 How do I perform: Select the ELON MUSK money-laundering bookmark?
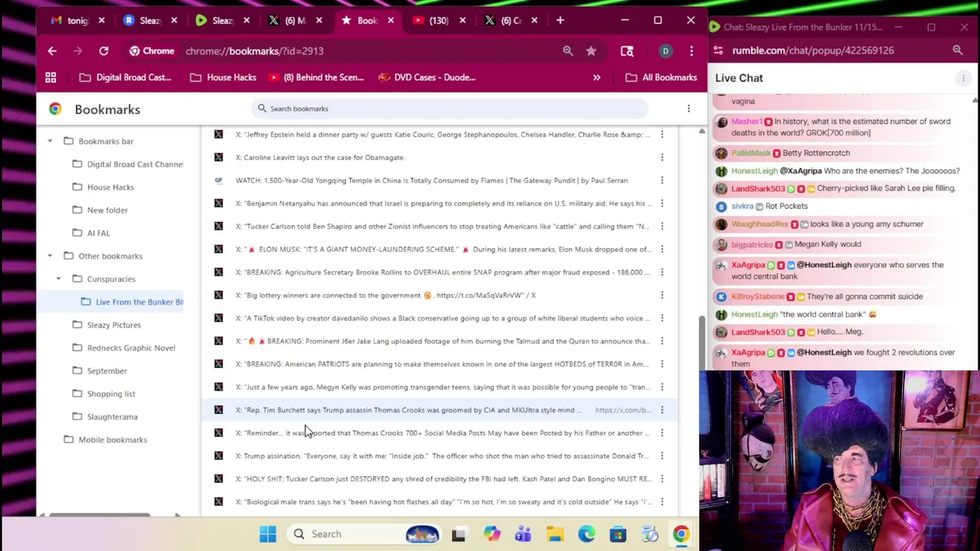439,249
